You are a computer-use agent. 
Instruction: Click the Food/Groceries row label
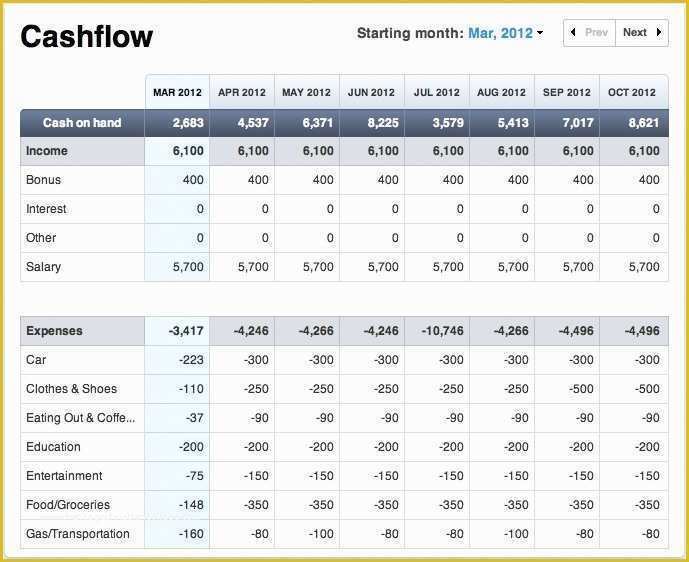(x=68, y=505)
